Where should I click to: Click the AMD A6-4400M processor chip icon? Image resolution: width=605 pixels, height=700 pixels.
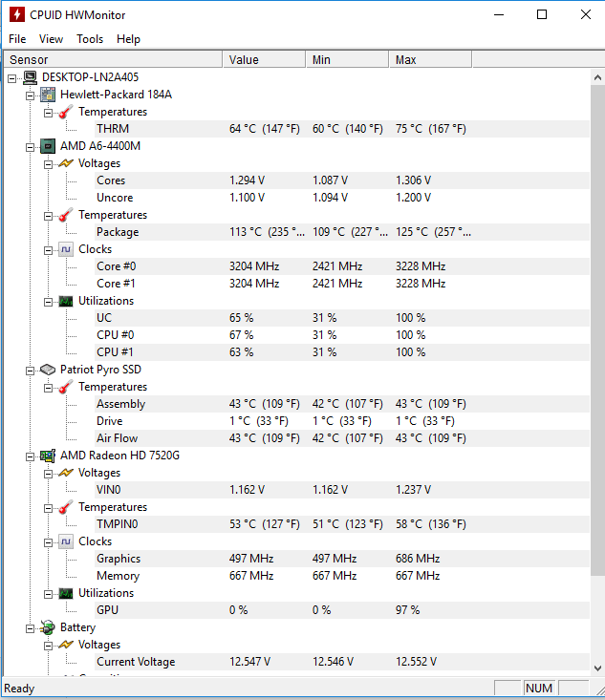pyautogui.click(x=48, y=146)
